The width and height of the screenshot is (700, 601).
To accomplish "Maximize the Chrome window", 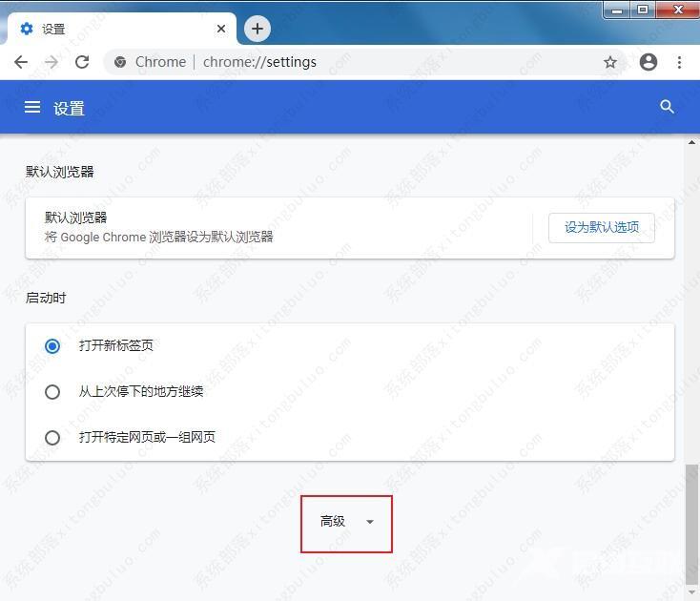I will click(x=643, y=10).
